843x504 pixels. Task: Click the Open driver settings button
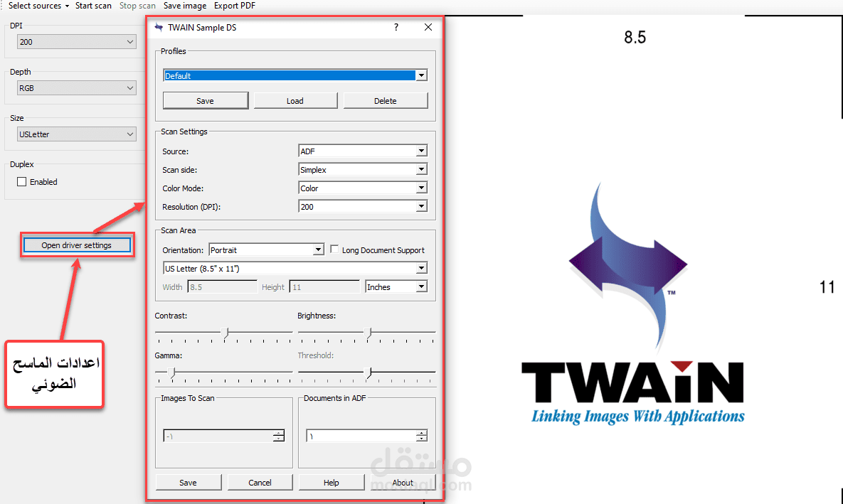click(x=77, y=245)
